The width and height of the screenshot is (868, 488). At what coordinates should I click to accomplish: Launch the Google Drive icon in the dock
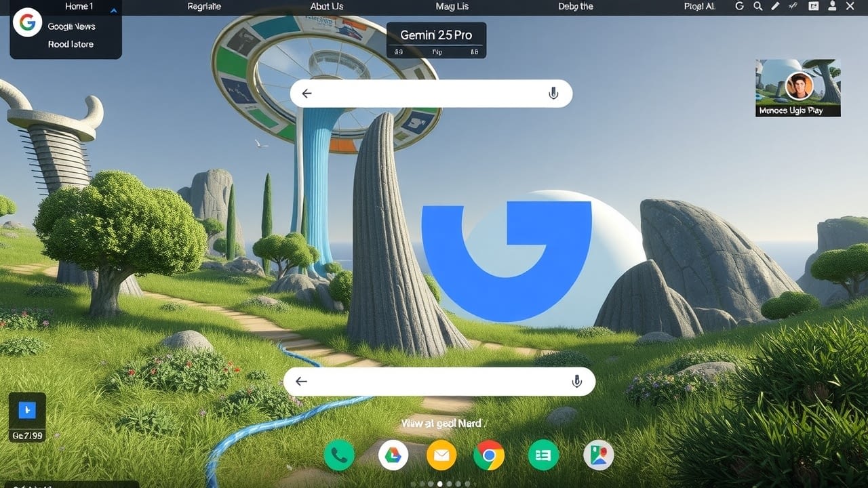pos(394,455)
